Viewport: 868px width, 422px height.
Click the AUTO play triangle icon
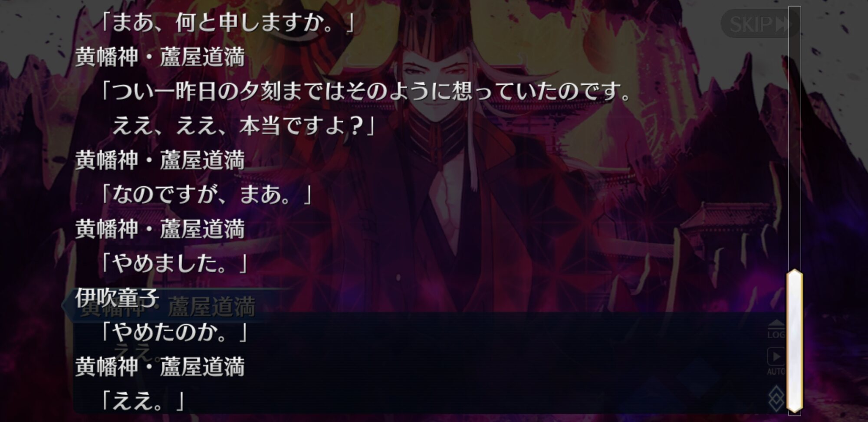click(776, 357)
